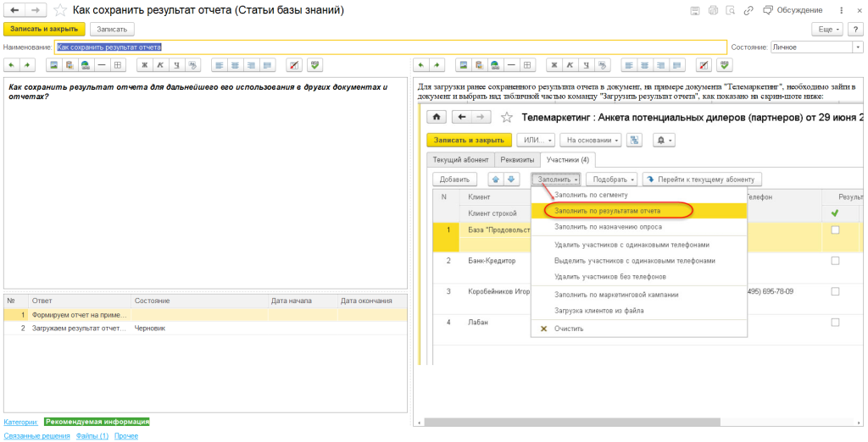Open the Состояние dropdown list

(x=859, y=47)
